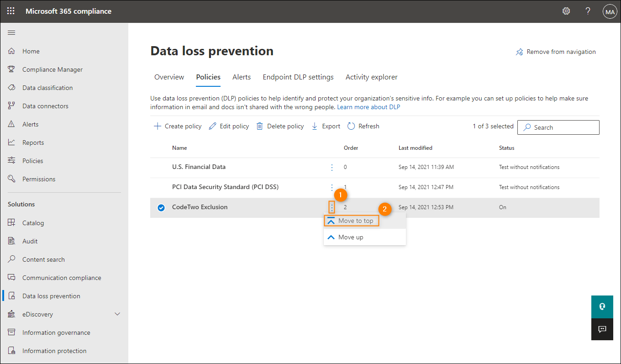The image size is (621, 364).
Task: Click the Compliance Manager trophy icon
Action: (12, 69)
